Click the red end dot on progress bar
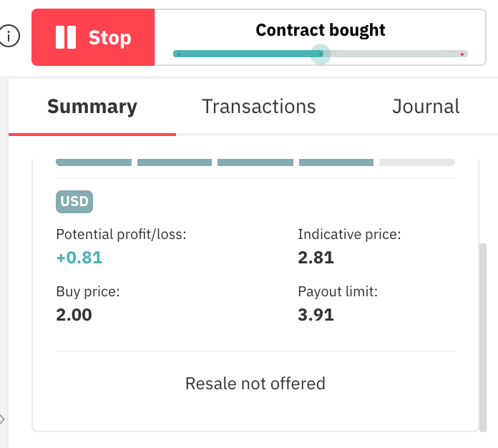This screenshot has height=448, width=498. pos(463,54)
